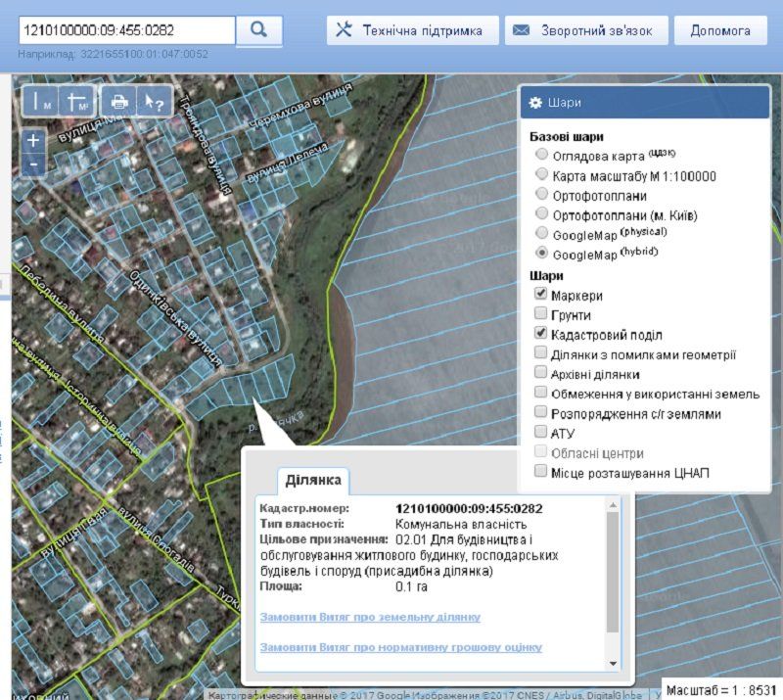Click Замовити Витяг про земельну ділянку link
783x700 pixels.
(370, 618)
